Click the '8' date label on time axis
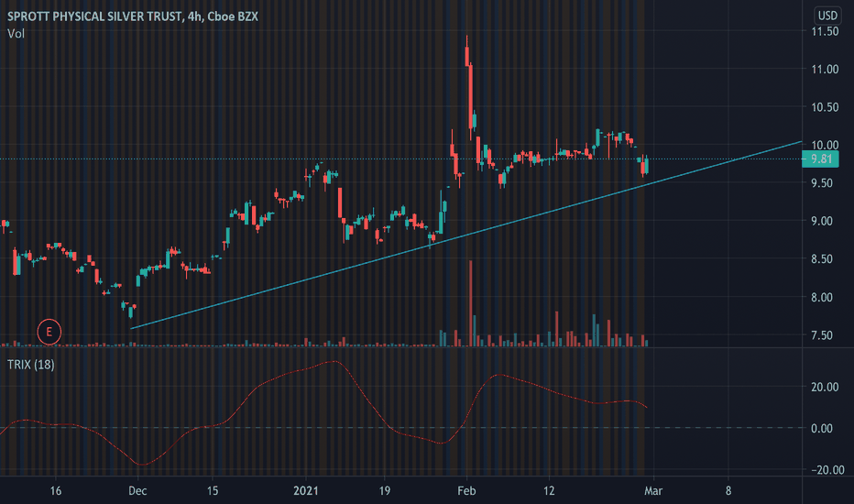 pos(728,491)
